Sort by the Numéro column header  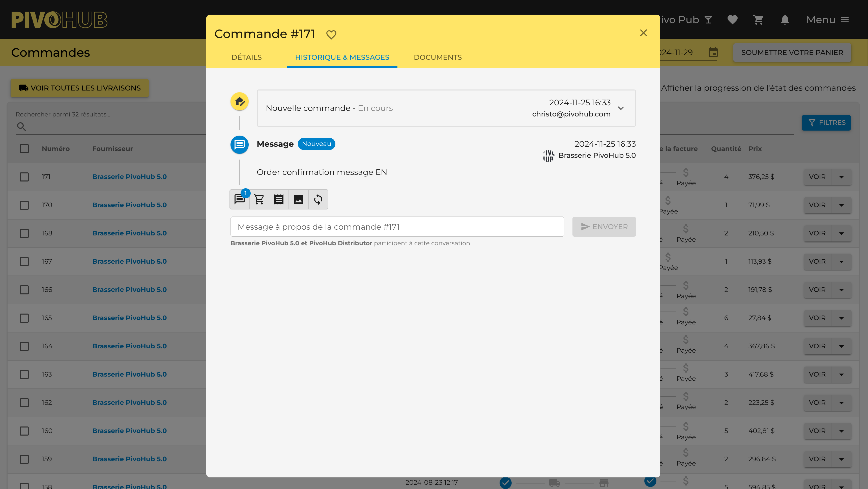[55, 148]
